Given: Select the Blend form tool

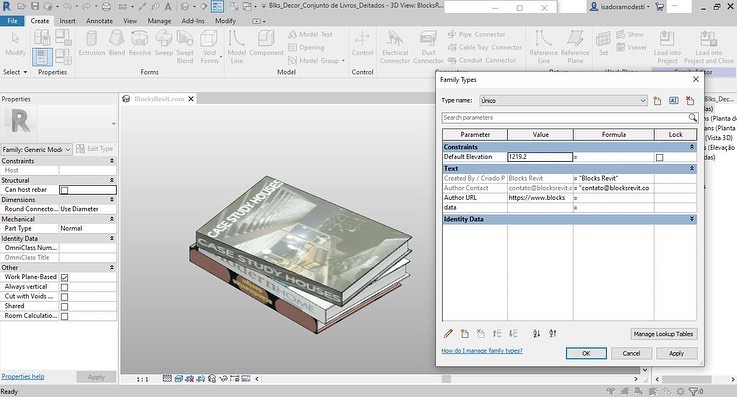Looking at the screenshot, I should pyautogui.click(x=117, y=43).
